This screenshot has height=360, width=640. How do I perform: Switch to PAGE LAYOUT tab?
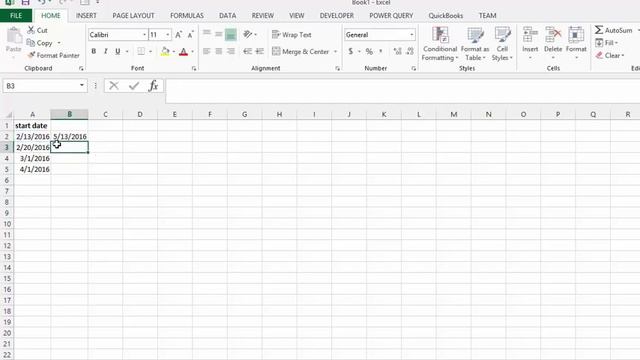133,16
